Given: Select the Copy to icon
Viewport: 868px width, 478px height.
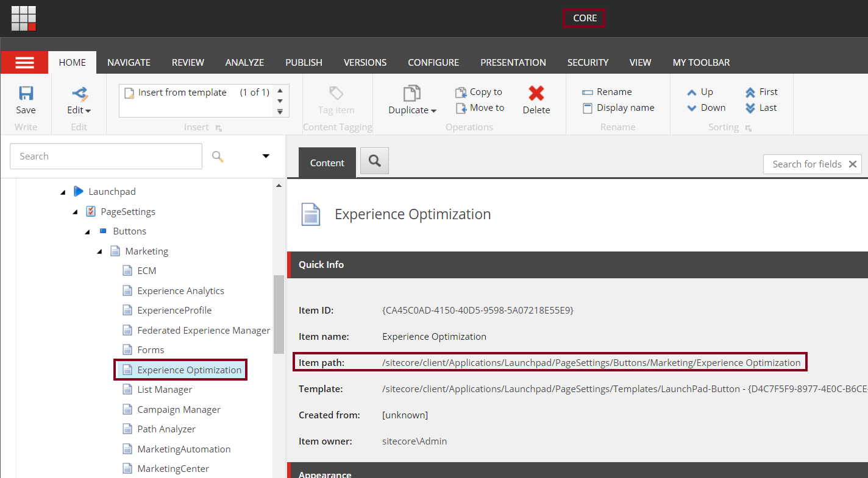Looking at the screenshot, I should [479, 91].
